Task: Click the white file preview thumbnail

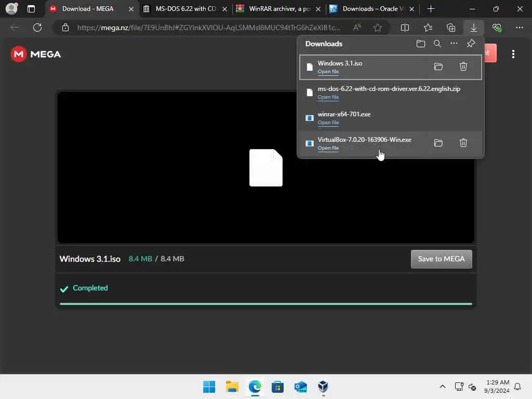Action: [x=265, y=168]
